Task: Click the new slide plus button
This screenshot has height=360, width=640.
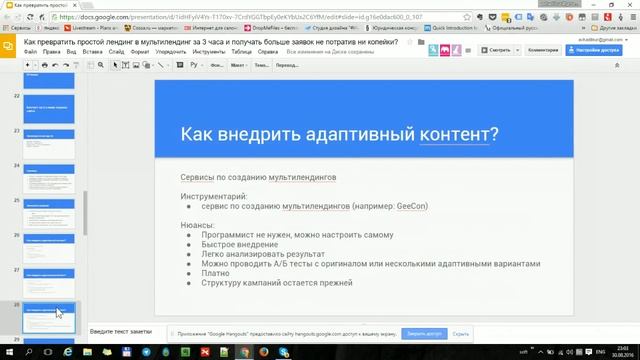Action: click(x=27, y=65)
